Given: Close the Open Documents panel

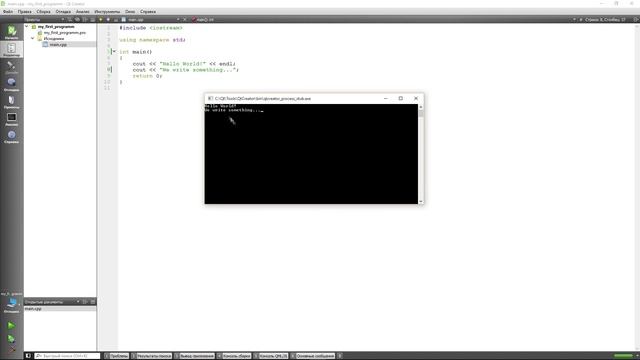Looking at the screenshot, I should 93,302.
